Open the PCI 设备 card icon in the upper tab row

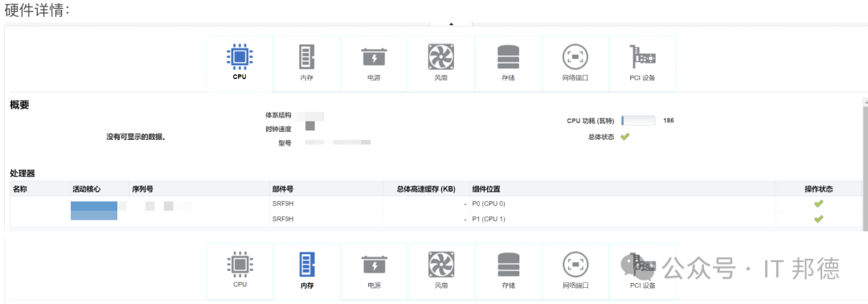[x=643, y=56]
